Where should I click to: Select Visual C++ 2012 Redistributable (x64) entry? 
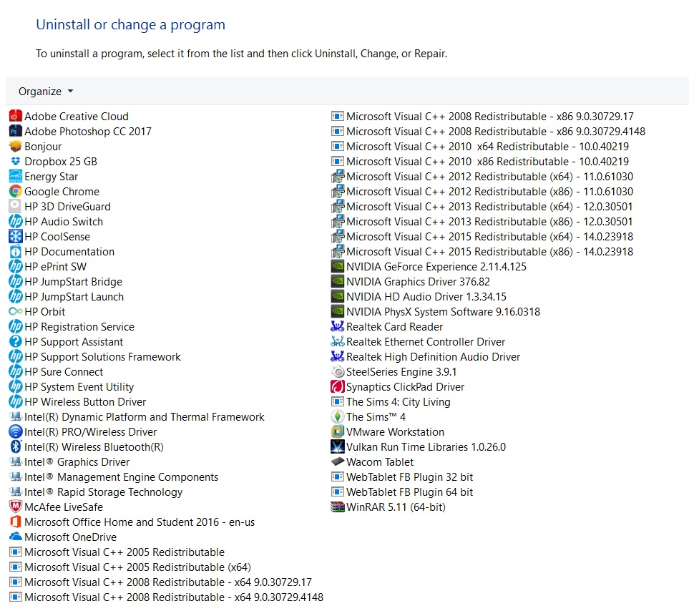482,176
